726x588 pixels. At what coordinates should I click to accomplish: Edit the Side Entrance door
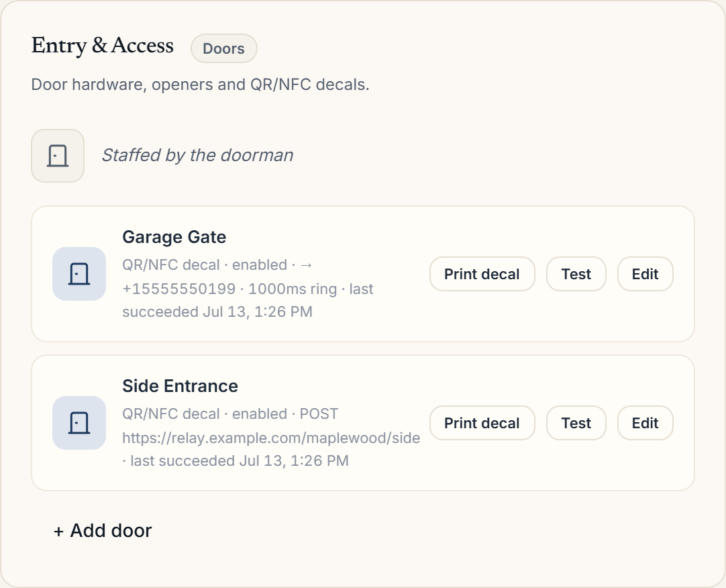pos(645,423)
